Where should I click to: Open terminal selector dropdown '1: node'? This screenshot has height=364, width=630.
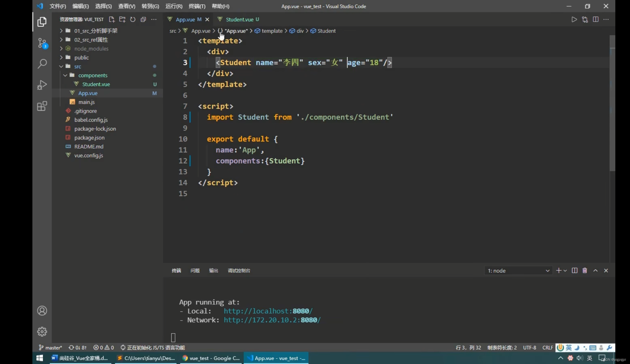[x=518, y=271]
